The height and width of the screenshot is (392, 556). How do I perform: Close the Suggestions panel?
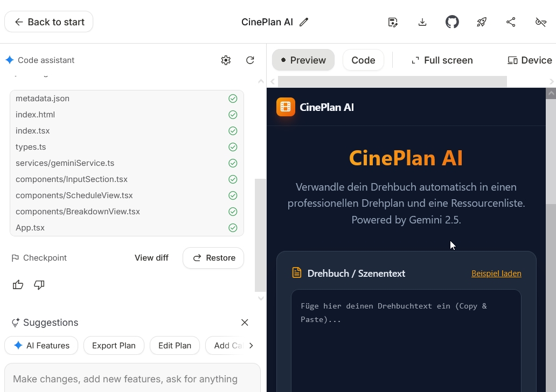click(x=245, y=323)
